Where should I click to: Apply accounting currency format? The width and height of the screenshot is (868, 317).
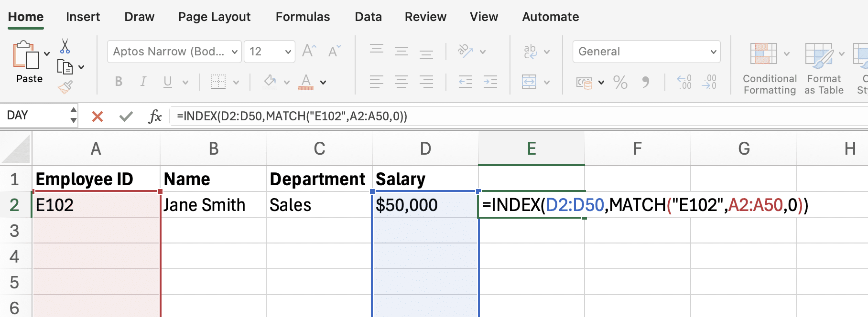pos(584,83)
